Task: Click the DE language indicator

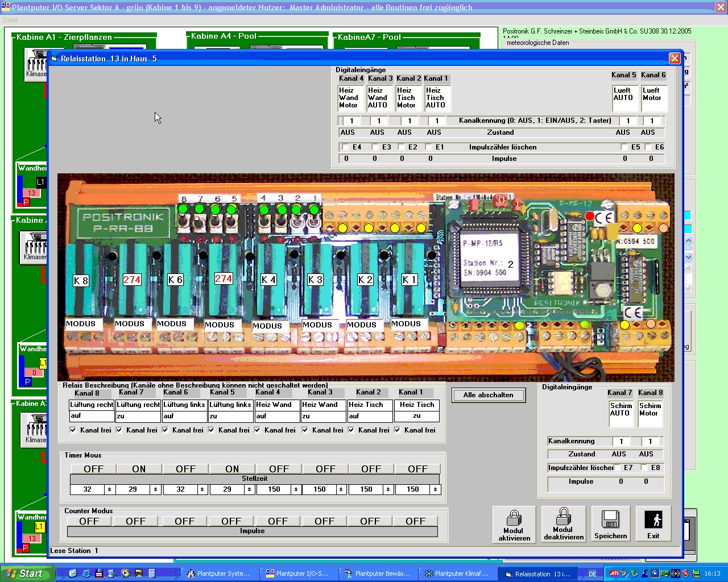Action: (592, 573)
